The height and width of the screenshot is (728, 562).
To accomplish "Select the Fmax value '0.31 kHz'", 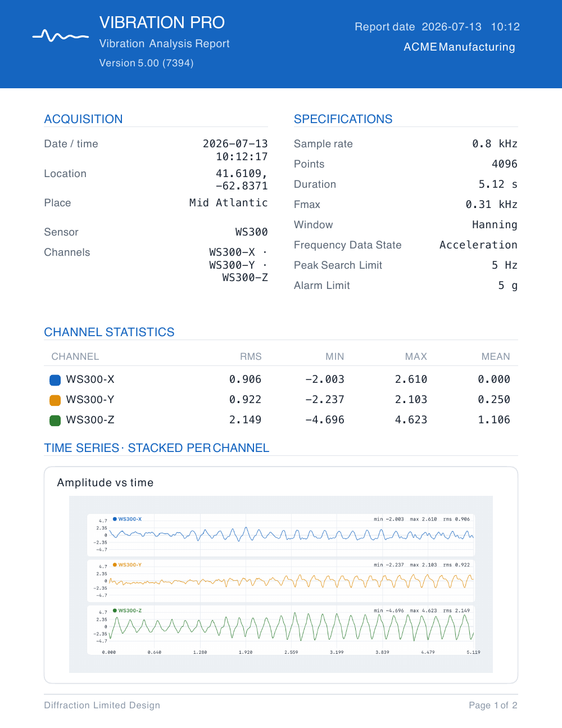I will point(491,205).
